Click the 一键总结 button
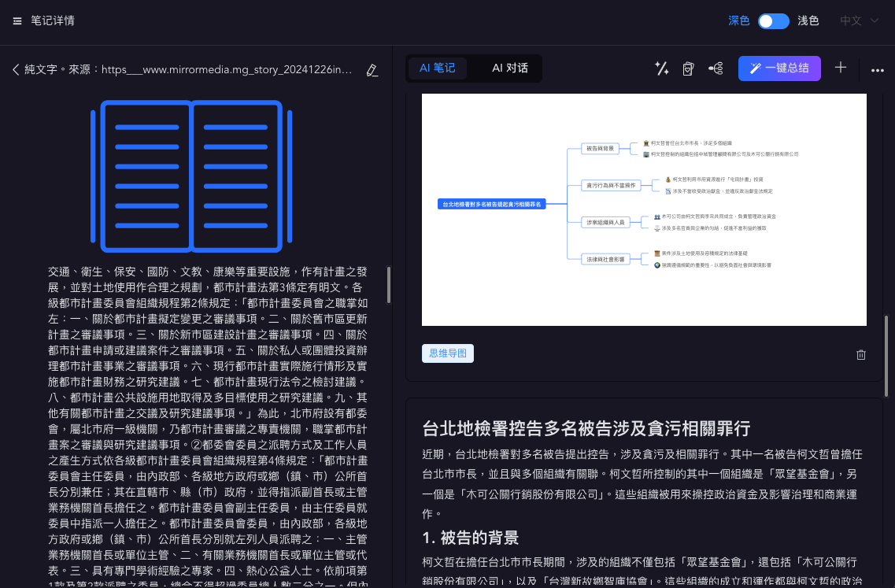Screen dimensions: 895x588 (779, 68)
